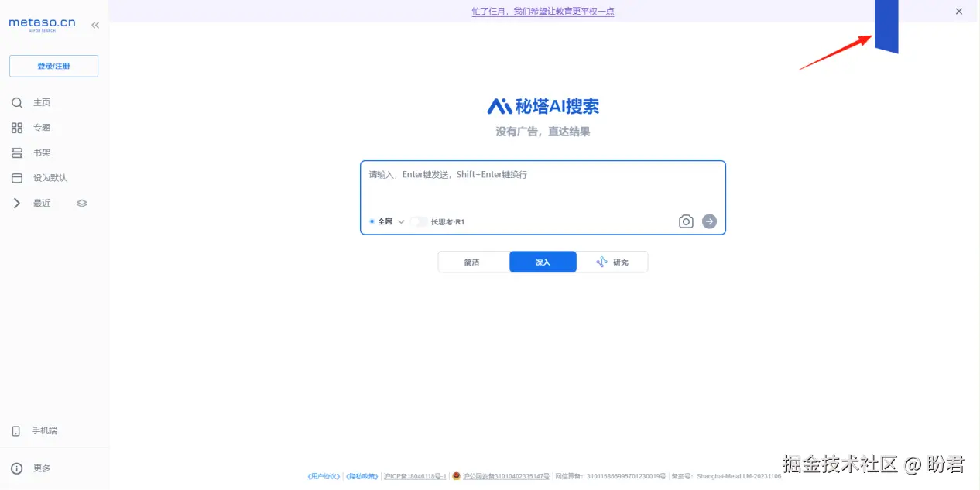Open 手机端 at the sidebar bottom
980x490 pixels.
point(44,430)
